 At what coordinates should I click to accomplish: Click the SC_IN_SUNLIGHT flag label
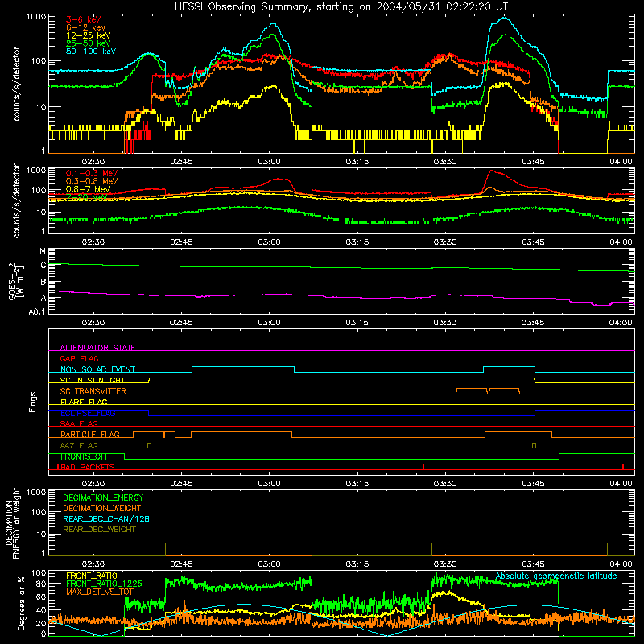[93, 380]
